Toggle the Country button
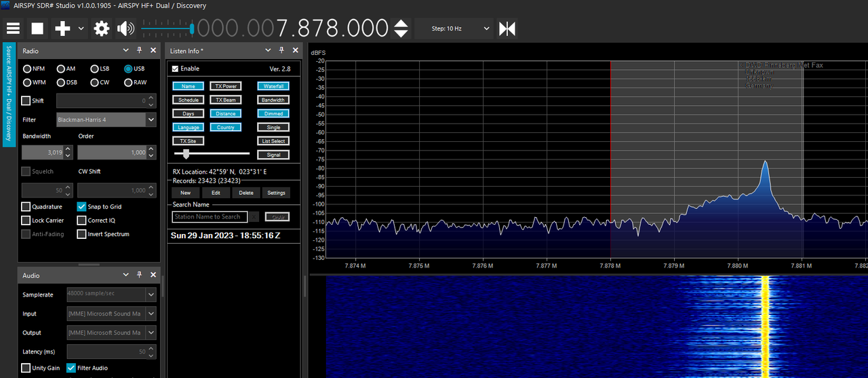 tap(226, 127)
